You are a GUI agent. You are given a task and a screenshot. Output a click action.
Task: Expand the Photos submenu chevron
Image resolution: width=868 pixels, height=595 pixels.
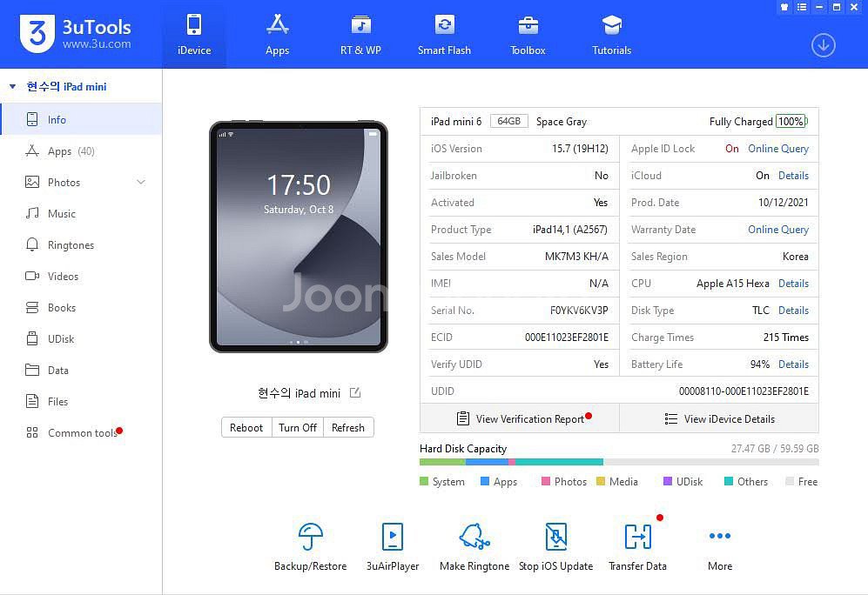141,182
